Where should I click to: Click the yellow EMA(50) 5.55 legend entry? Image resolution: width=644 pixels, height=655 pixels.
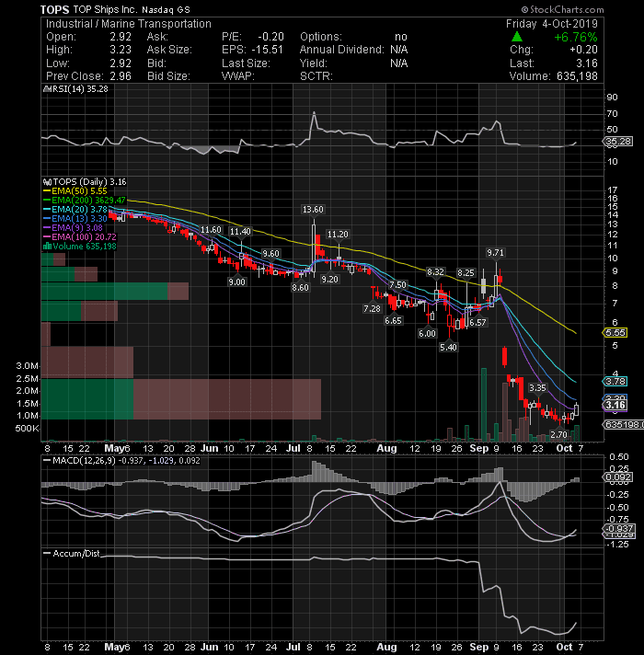[x=75, y=191]
